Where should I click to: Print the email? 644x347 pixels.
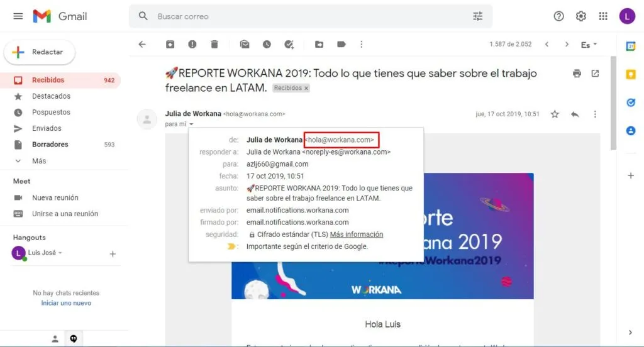coord(577,74)
